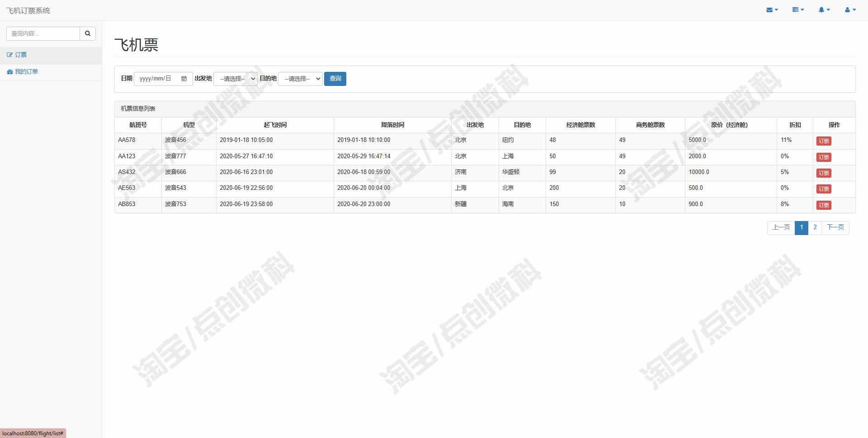Image resolution: width=868 pixels, height=438 pixels.
Task: Open the date picker calendar icon
Action: coord(184,79)
